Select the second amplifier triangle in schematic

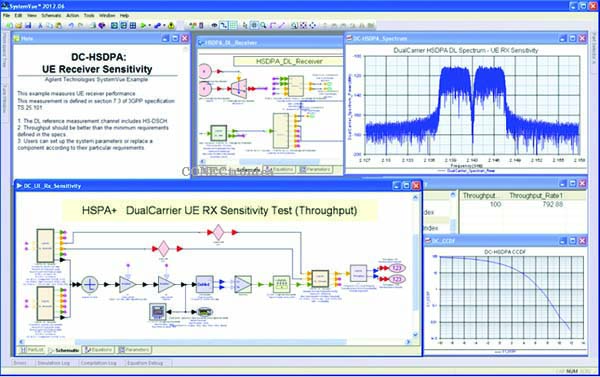[x=166, y=284]
